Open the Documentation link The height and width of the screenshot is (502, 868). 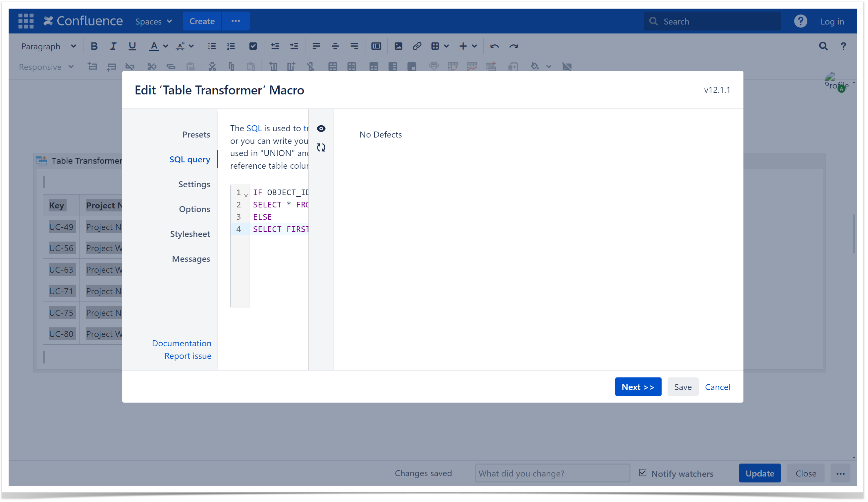tap(182, 343)
